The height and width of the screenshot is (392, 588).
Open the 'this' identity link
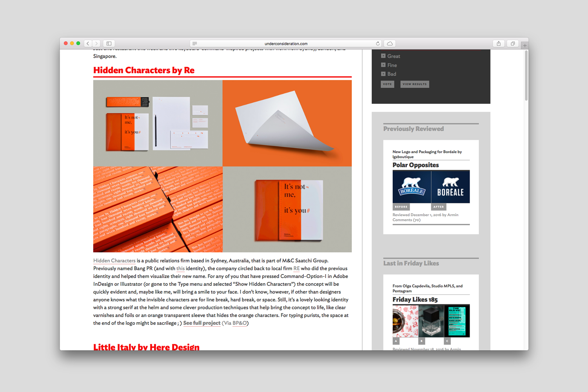[x=180, y=268]
